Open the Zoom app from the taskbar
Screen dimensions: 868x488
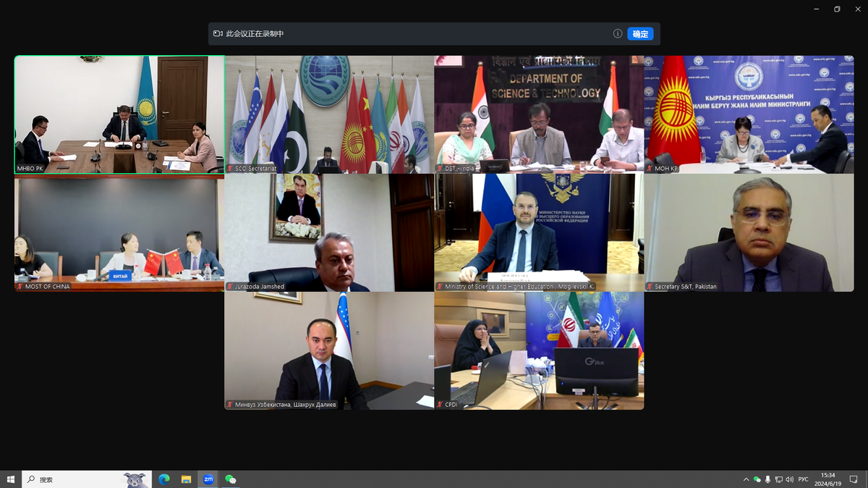point(208,479)
